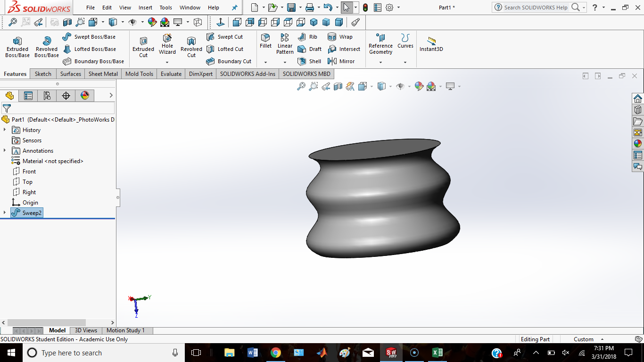This screenshot has width=644, height=362.
Task: Open the Hole Wizard
Action: (x=167, y=44)
